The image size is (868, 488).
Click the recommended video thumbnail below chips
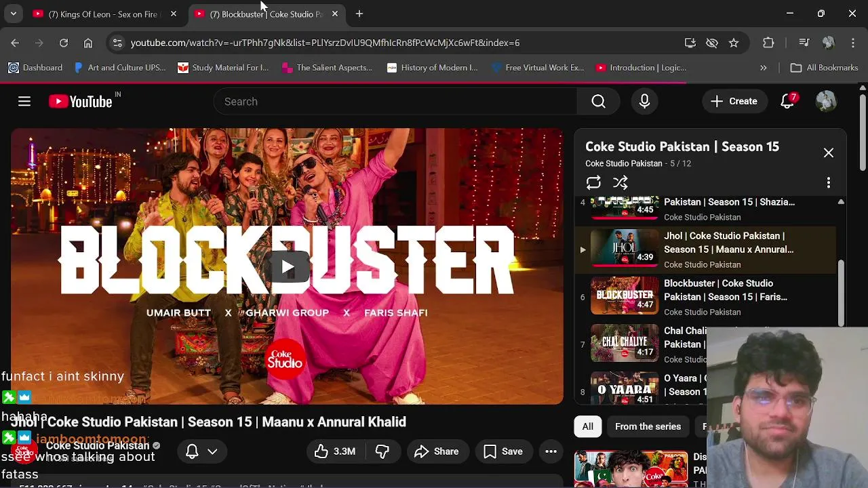pyautogui.click(x=631, y=469)
